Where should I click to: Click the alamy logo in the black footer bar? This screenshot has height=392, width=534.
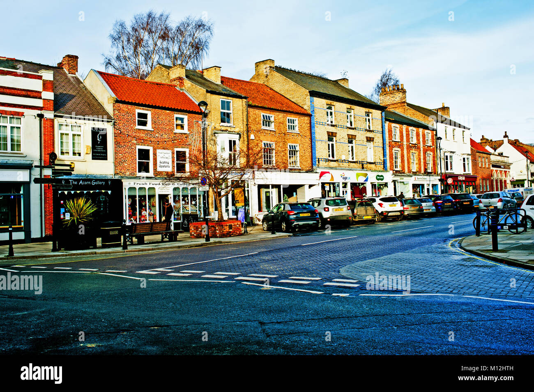[x=41, y=374]
